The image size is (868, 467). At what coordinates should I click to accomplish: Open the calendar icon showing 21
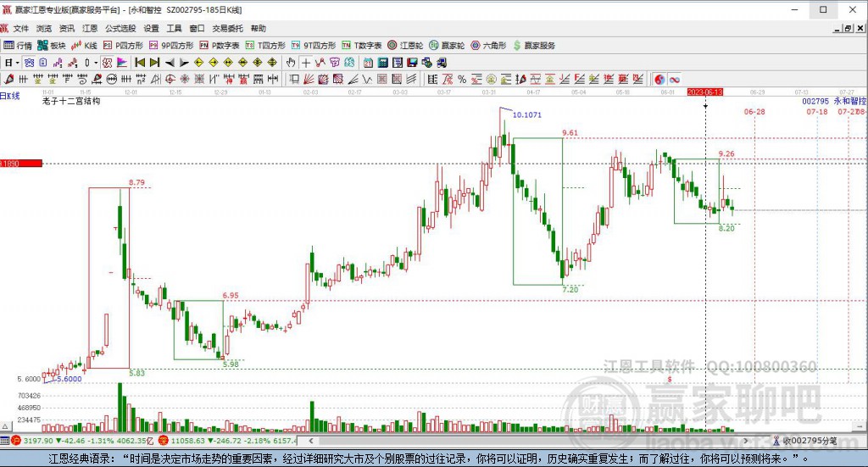pos(368,63)
